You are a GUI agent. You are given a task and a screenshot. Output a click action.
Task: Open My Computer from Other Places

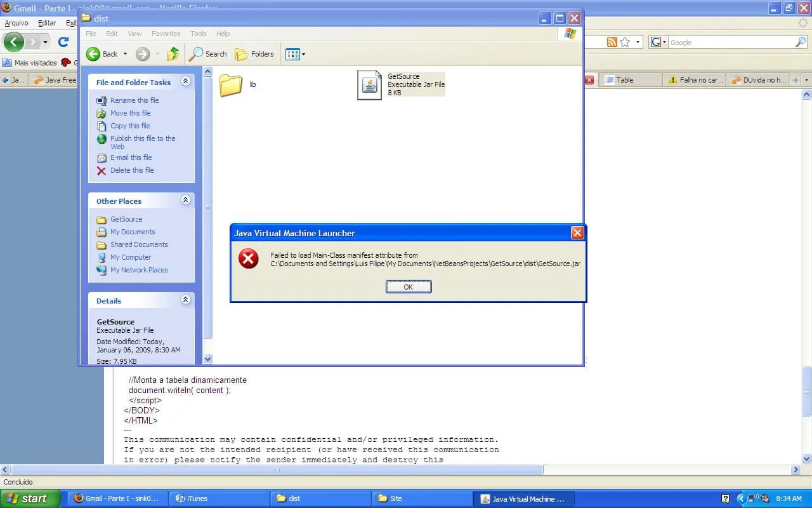tap(131, 257)
